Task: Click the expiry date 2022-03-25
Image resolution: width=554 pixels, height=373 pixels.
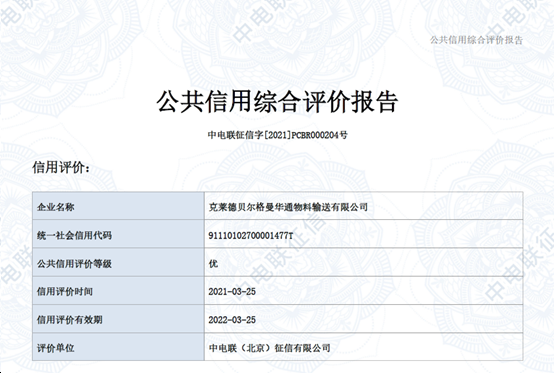Action: coord(232,320)
